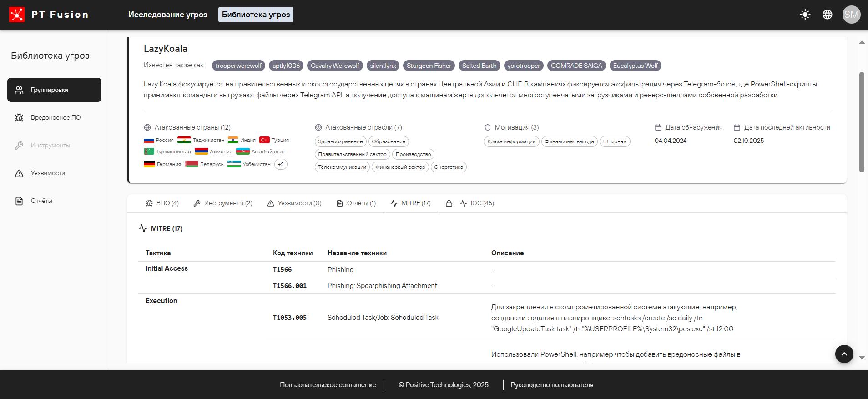Open the Руководство пользователя footer link
Screen dimensions: 868x399
(551, 385)
